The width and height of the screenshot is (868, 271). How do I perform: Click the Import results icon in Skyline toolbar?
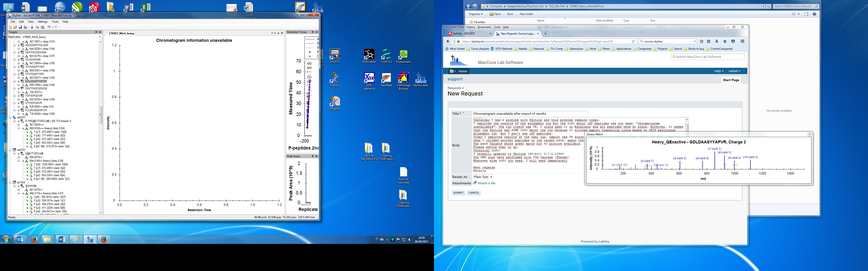pos(25,27)
